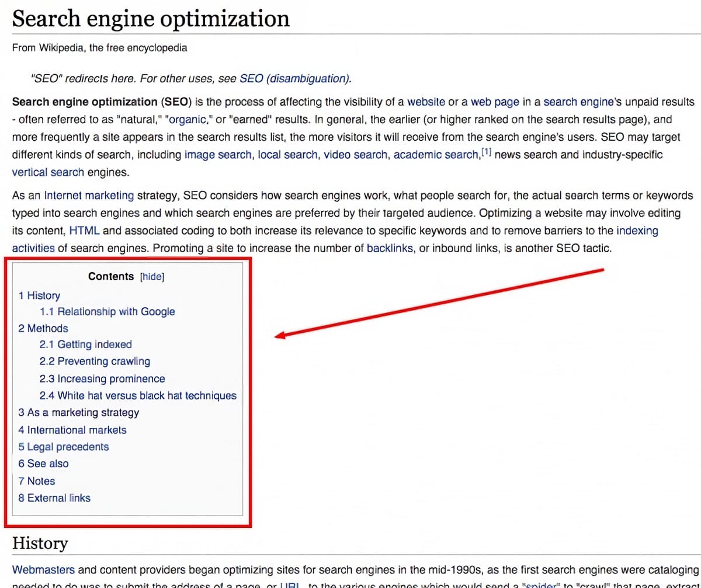
Task: Jump to 3 As a marketing strategy
Action: pyautogui.click(x=79, y=412)
